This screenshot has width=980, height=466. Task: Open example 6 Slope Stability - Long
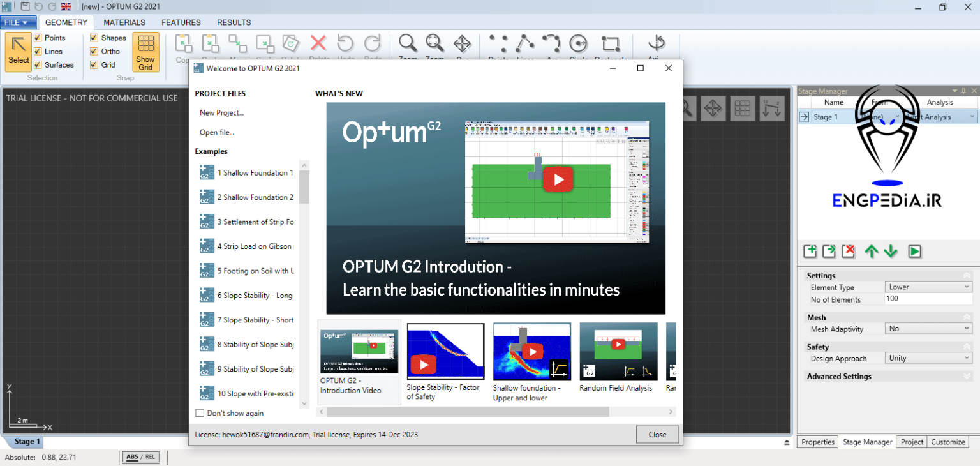247,296
